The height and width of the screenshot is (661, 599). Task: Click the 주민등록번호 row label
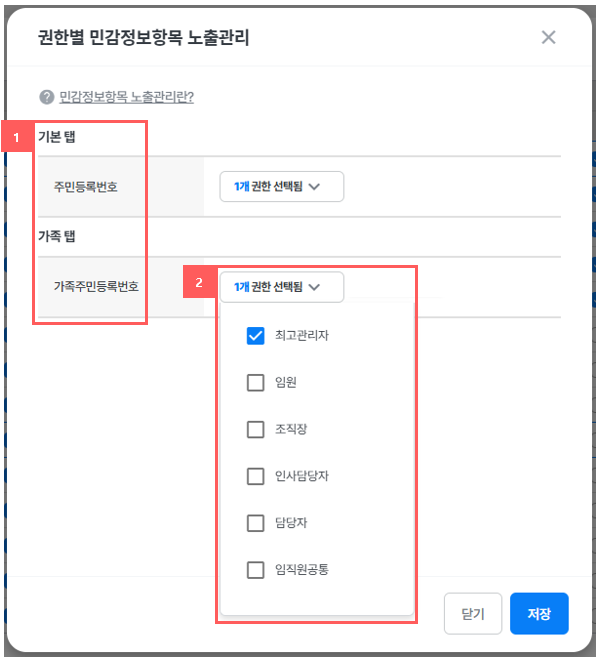click(x=86, y=186)
